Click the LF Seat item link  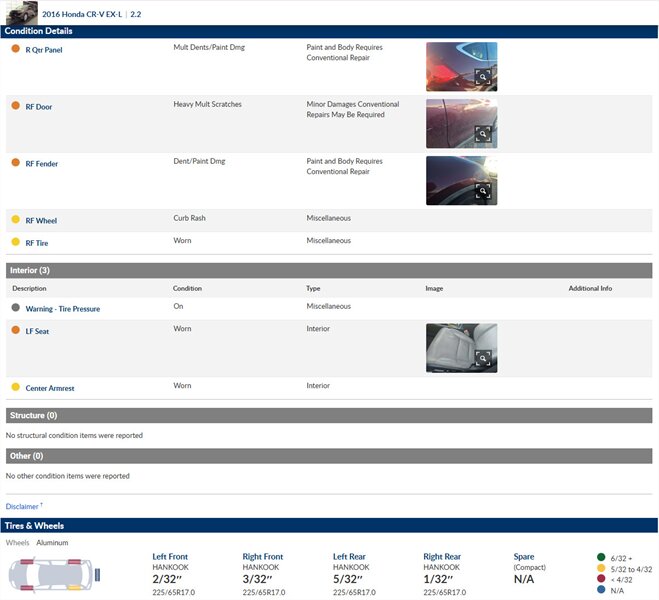pos(37,331)
